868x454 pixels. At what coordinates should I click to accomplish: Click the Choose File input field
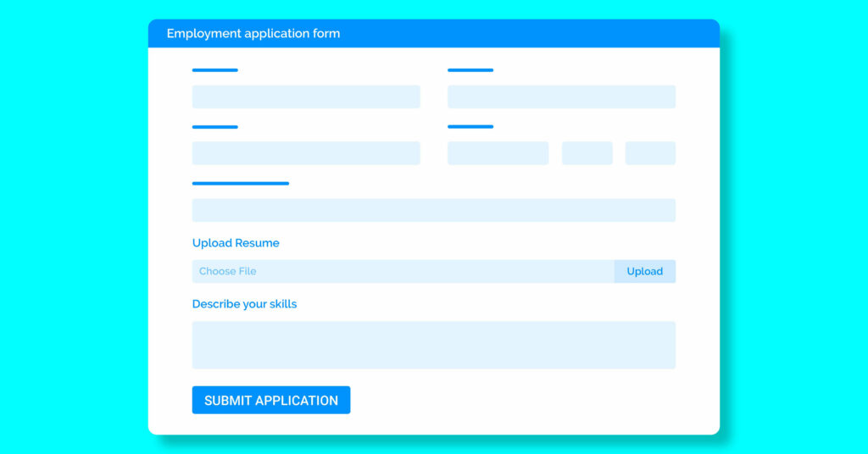(403, 272)
